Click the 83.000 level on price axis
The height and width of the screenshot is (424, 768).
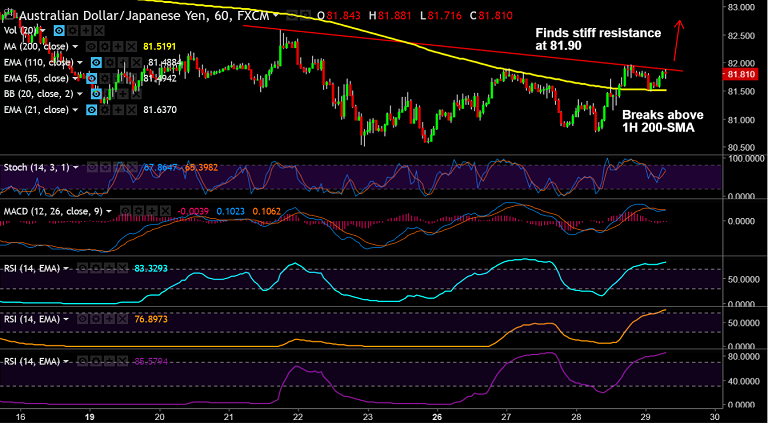[x=740, y=7]
